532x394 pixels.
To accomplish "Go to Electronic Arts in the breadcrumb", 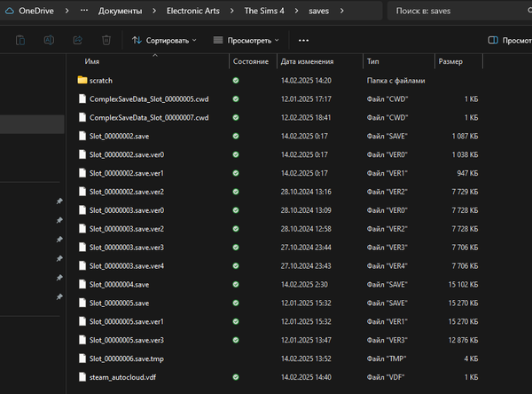I will (x=193, y=11).
